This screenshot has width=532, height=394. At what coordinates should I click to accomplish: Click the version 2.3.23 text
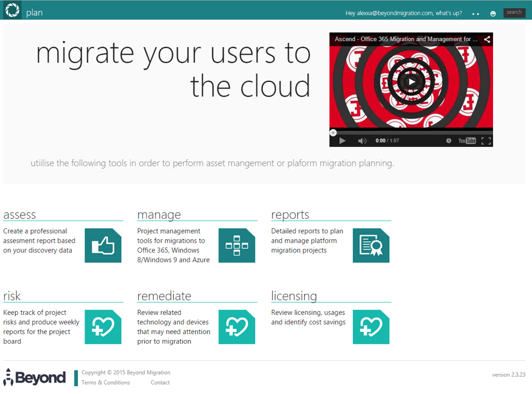pyautogui.click(x=509, y=375)
